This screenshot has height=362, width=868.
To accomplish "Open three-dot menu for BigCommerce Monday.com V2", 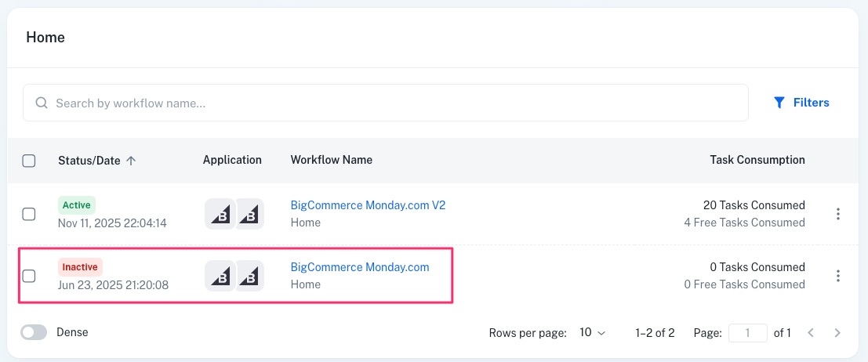I will (x=838, y=214).
